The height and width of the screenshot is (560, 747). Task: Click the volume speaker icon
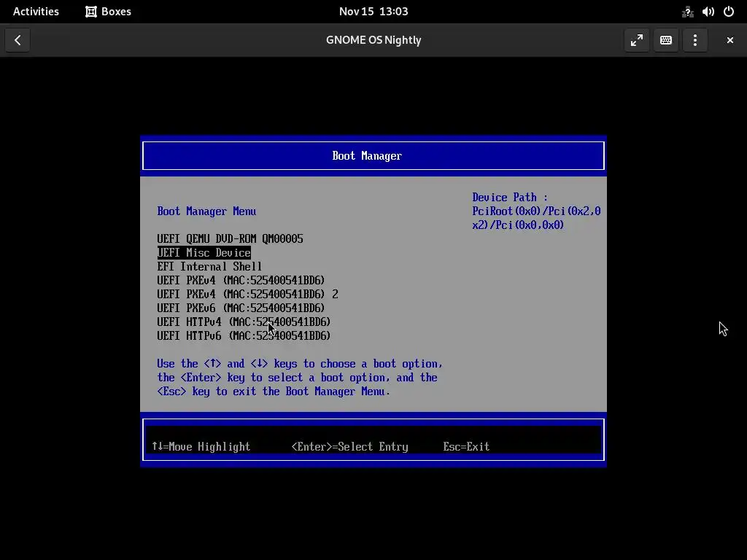click(x=708, y=12)
